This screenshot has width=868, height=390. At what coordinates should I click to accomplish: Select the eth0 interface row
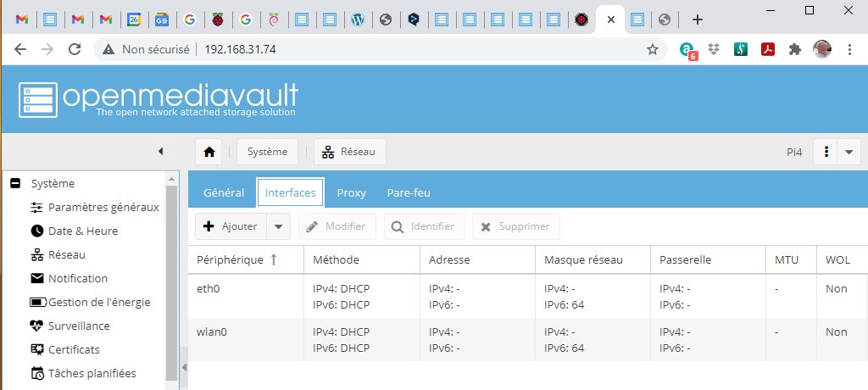[x=528, y=297]
